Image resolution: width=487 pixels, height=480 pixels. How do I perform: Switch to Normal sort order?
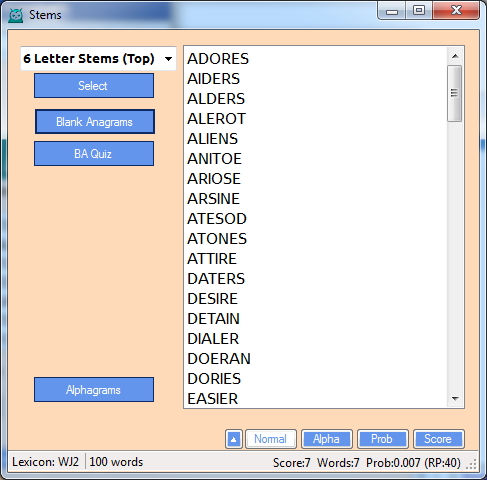click(x=271, y=439)
